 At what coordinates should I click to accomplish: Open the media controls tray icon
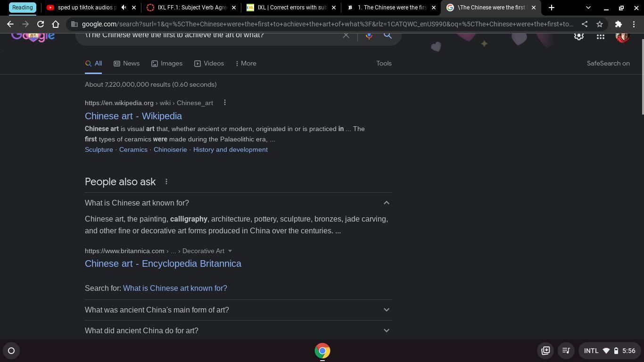[566, 351]
